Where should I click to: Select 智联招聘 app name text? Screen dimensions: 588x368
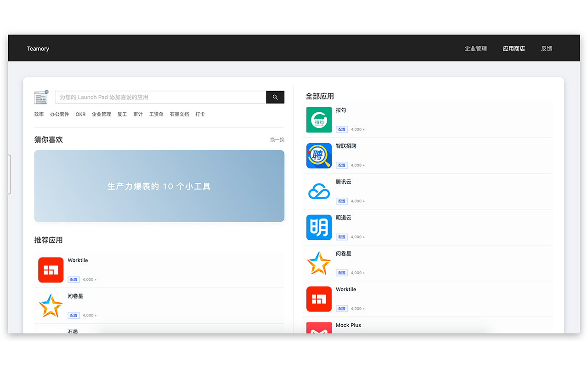point(346,146)
